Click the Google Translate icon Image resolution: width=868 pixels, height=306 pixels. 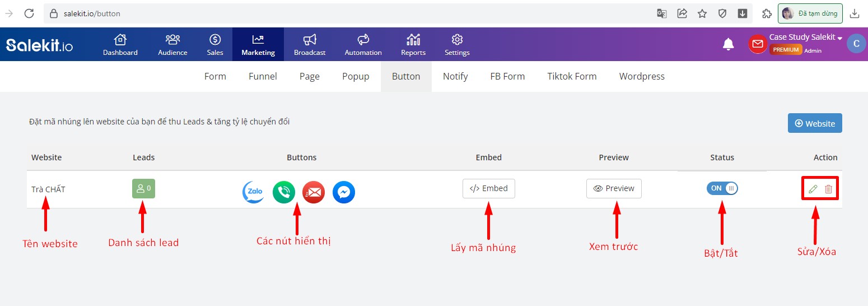pos(662,13)
